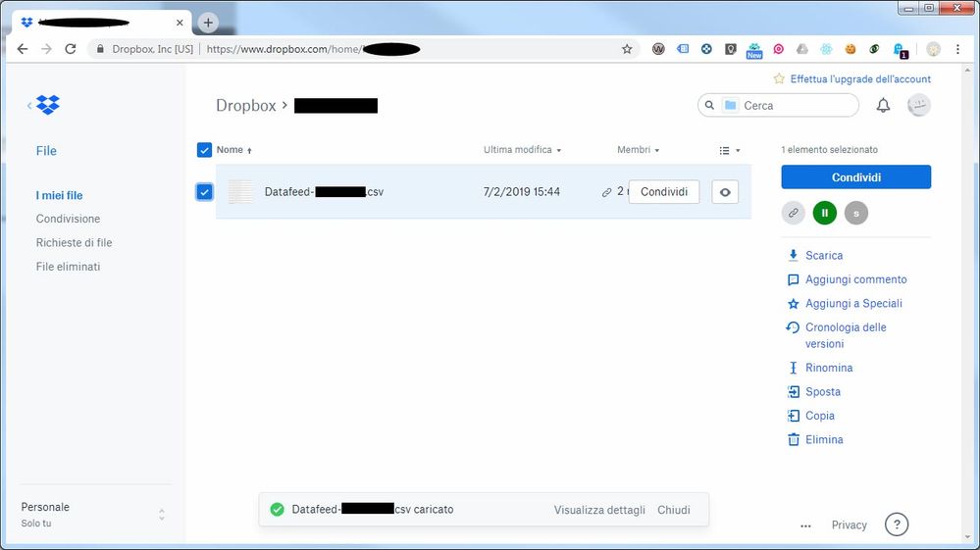This screenshot has height=550, width=980.
Task: Go to Condivisione
Action: click(x=68, y=220)
